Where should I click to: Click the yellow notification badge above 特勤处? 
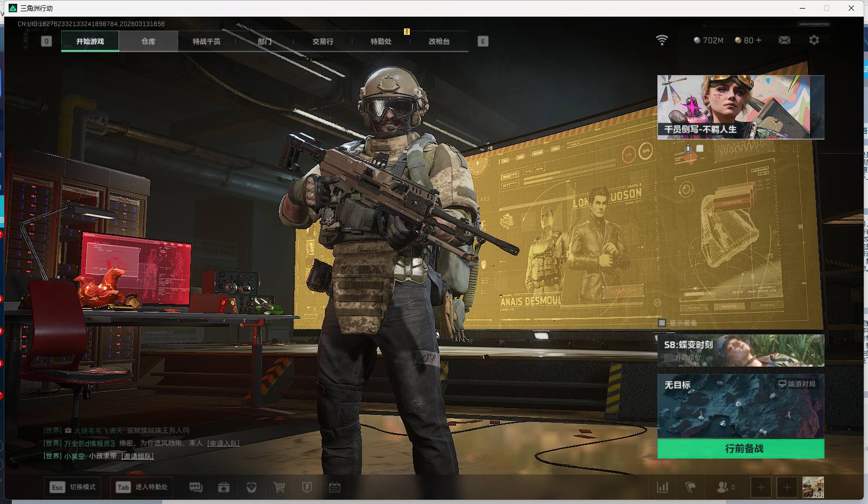click(x=407, y=32)
